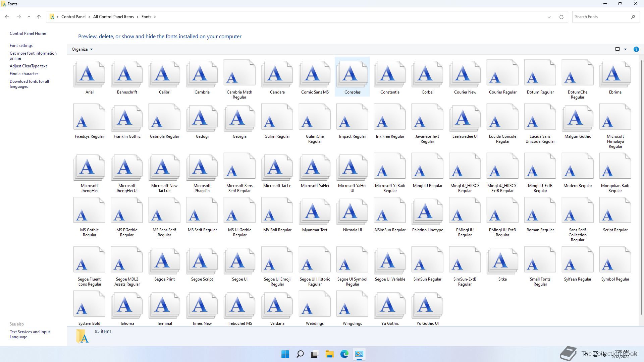This screenshot has height=362, width=644.
Task: Open the Organize dropdown menu
Action: point(82,49)
